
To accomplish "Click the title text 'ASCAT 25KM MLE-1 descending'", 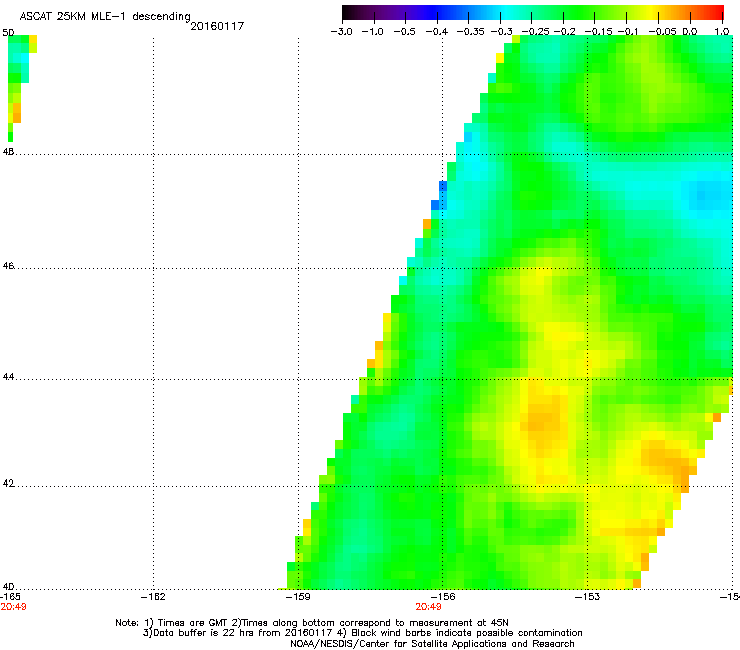I will point(105,17).
